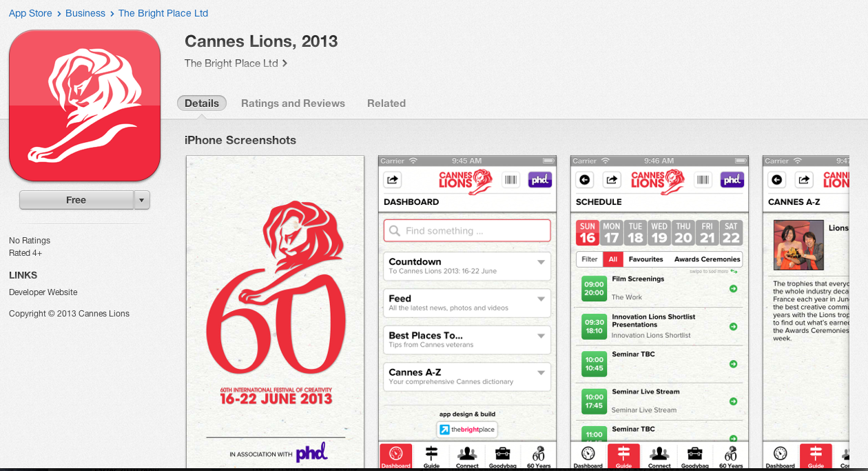868x471 pixels.
Task: Tap the Connect people icon in the Dashboard screenshot
Action: (x=467, y=456)
